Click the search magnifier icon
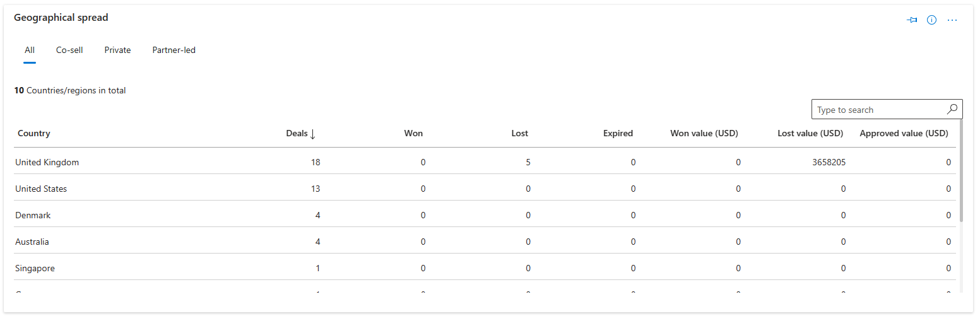Viewport: 980px width, 316px height. pyautogui.click(x=952, y=109)
